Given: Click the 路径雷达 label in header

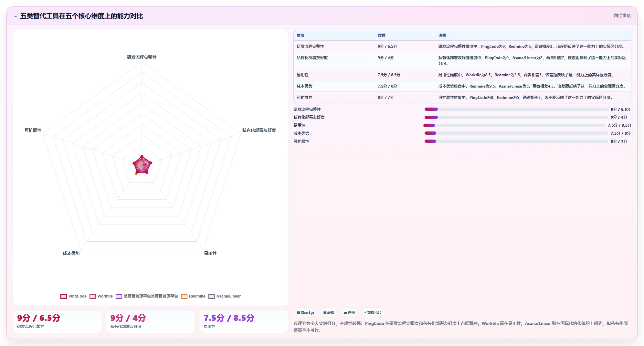Looking at the screenshot, I should 622,16.
